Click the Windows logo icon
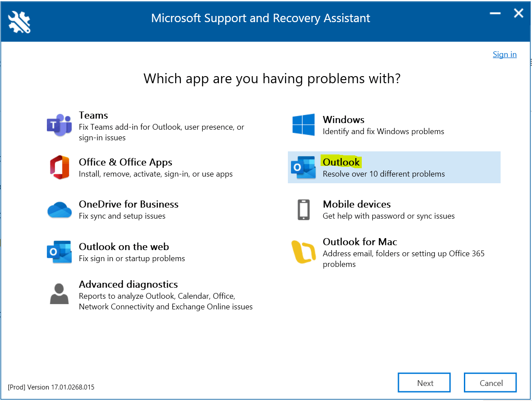Viewport: 532px width, 401px height. pos(303,124)
